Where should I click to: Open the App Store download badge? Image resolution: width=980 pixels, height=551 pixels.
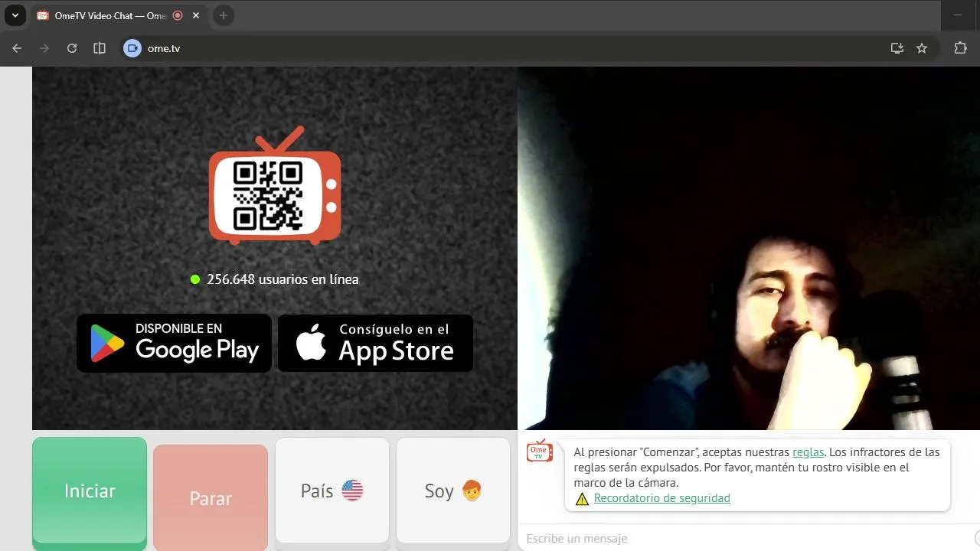pos(375,343)
